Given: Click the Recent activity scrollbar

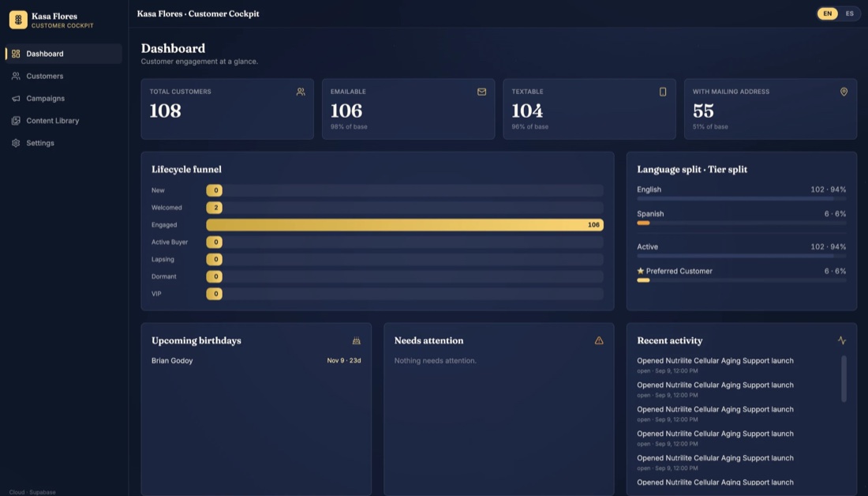Looking at the screenshot, I should click(x=844, y=379).
